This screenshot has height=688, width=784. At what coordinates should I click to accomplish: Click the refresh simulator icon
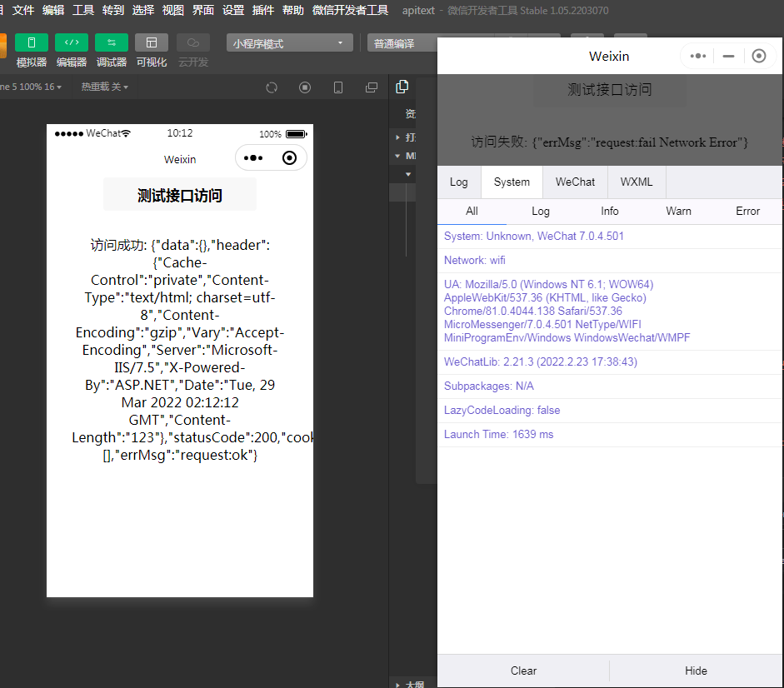pos(272,87)
